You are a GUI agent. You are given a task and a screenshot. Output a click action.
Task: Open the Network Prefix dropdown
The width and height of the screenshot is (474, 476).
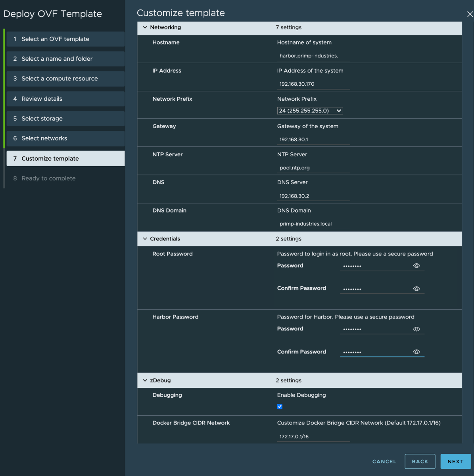[x=310, y=111]
